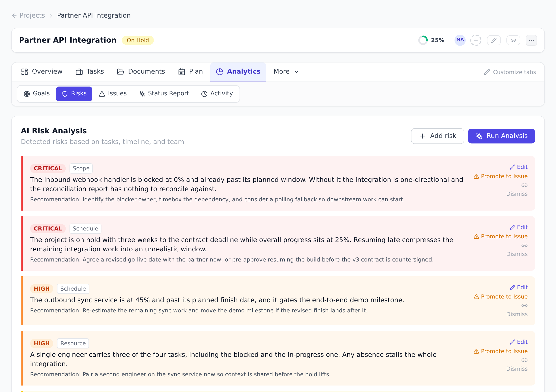
Task: Click the Resource category tag
Action: coord(73,343)
